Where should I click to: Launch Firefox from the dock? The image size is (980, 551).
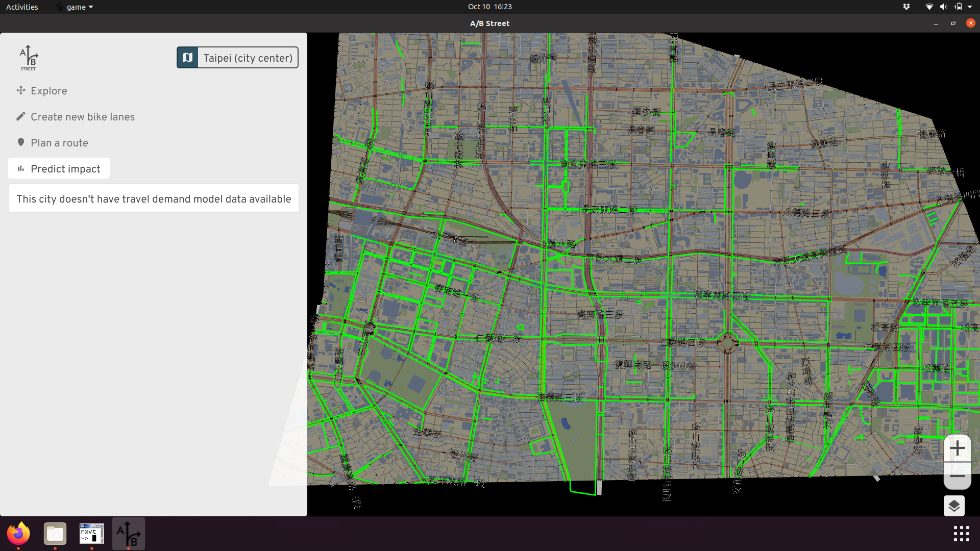pyautogui.click(x=18, y=534)
